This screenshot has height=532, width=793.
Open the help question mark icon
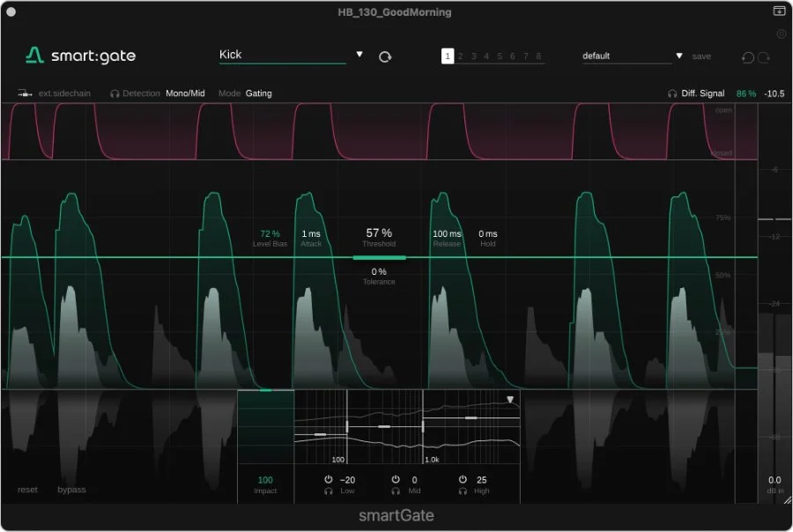click(781, 33)
